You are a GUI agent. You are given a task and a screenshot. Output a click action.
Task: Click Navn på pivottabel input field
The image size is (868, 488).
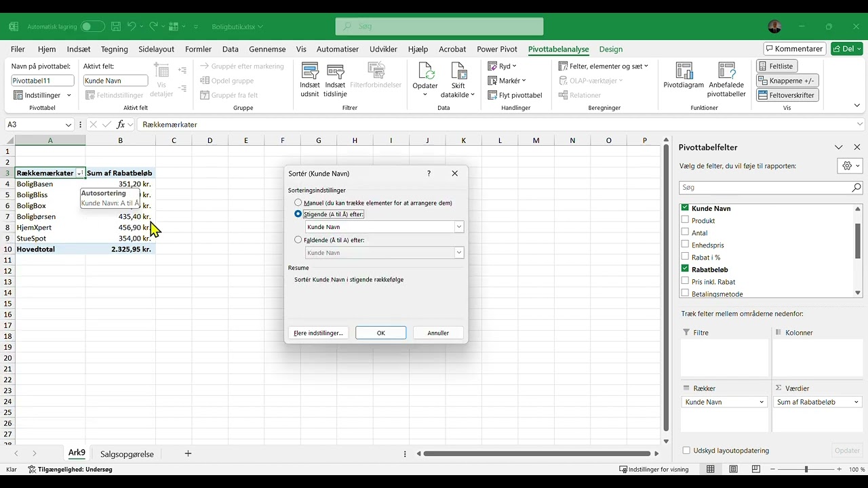pos(43,80)
